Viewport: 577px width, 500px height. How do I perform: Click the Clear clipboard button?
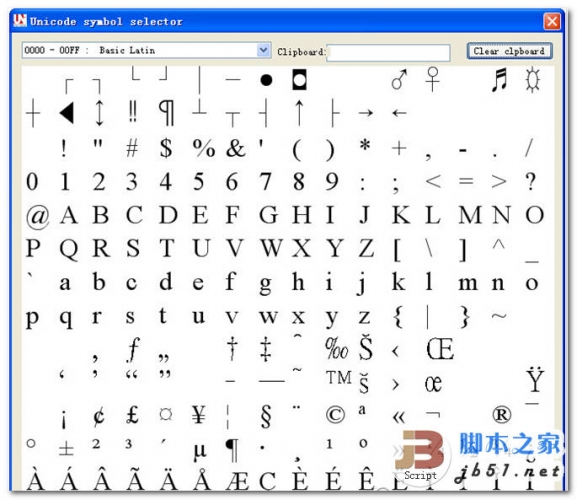click(510, 51)
